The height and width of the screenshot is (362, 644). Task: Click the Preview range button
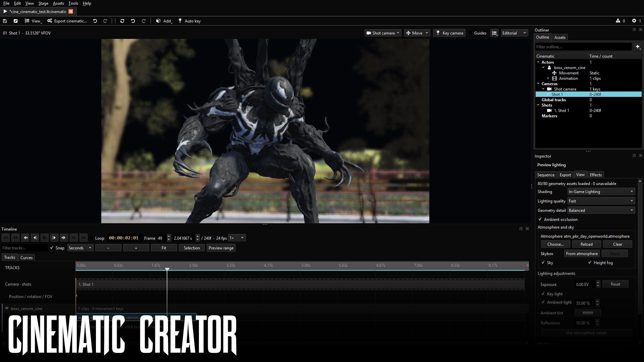(221, 248)
